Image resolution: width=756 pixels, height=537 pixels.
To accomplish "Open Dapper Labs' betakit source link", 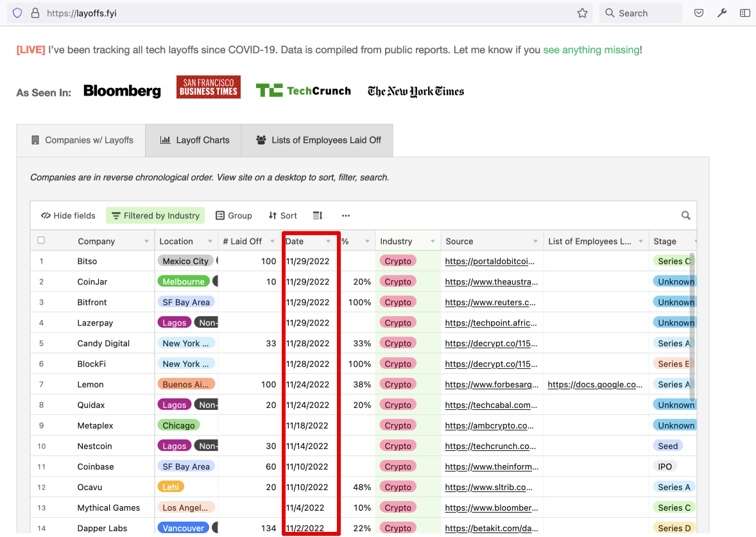I will coord(492,528).
